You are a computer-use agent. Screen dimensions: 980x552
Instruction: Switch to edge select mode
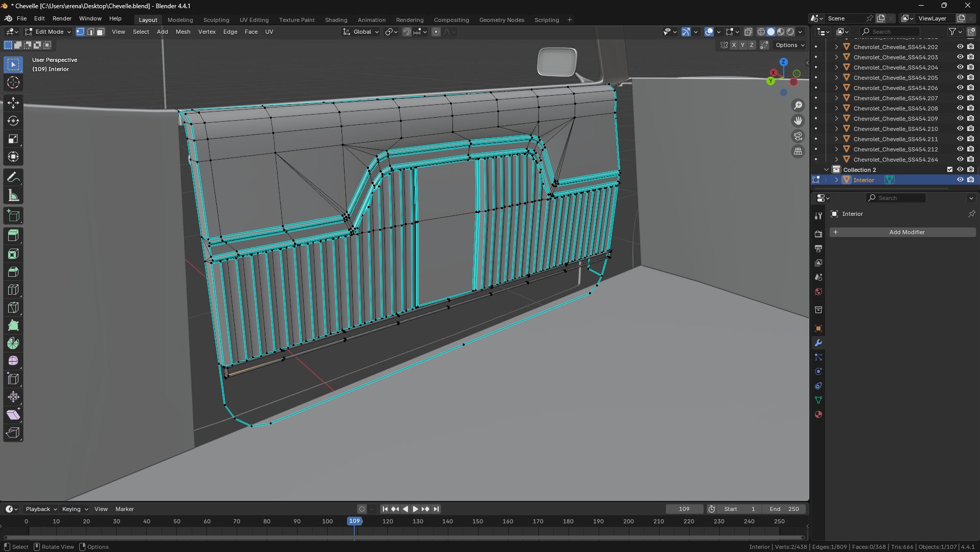tap(90, 32)
